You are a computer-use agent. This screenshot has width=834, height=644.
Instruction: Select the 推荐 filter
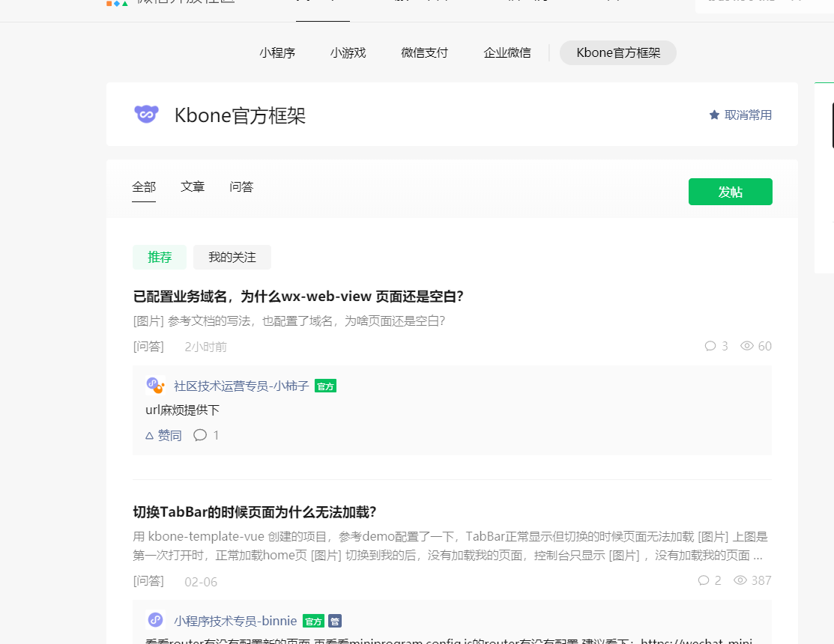(160, 257)
